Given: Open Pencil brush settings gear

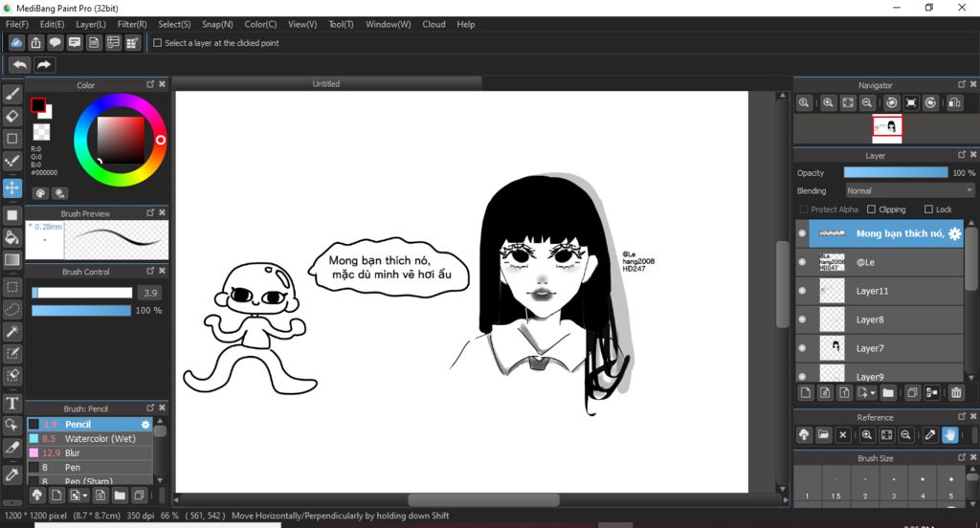Looking at the screenshot, I should 145,425.
